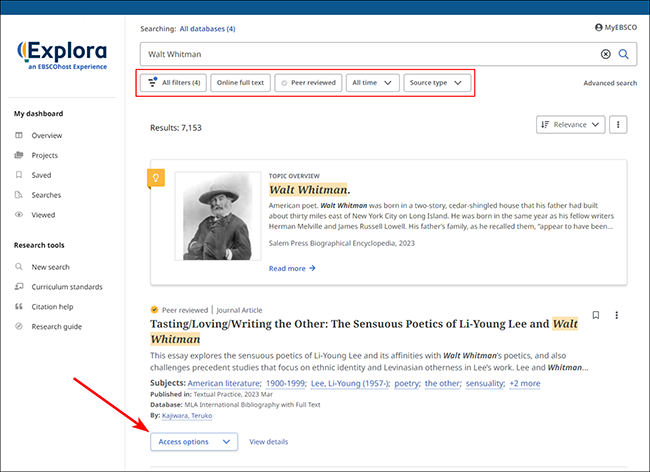Click the New search magnifier icon
The width and height of the screenshot is (650, 472).
(x=19, y=266)
